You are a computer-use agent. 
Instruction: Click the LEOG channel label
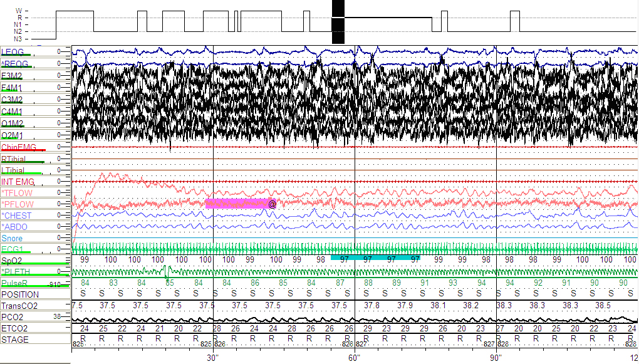13,52
